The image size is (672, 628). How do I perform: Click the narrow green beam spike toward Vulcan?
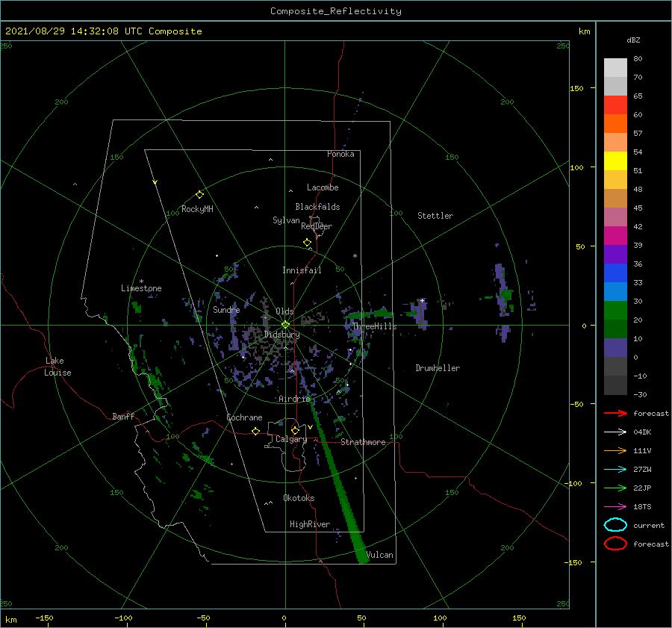[338, 482]
